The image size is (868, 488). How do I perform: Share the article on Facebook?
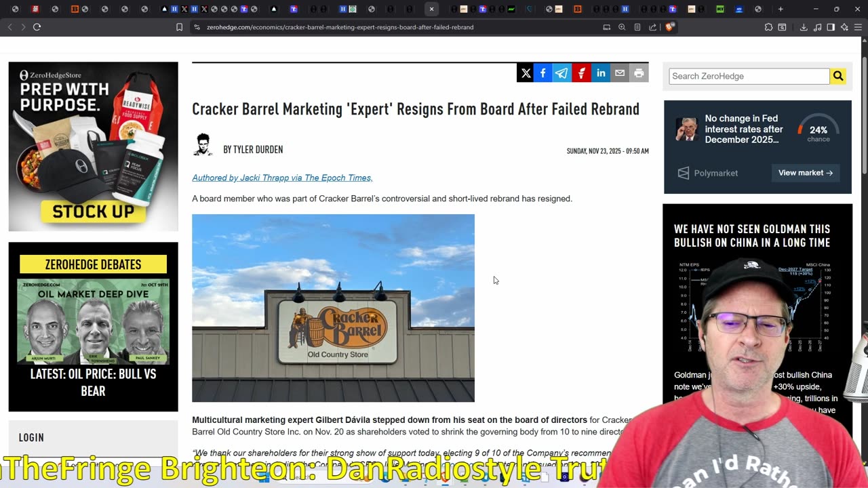(543, 73)
